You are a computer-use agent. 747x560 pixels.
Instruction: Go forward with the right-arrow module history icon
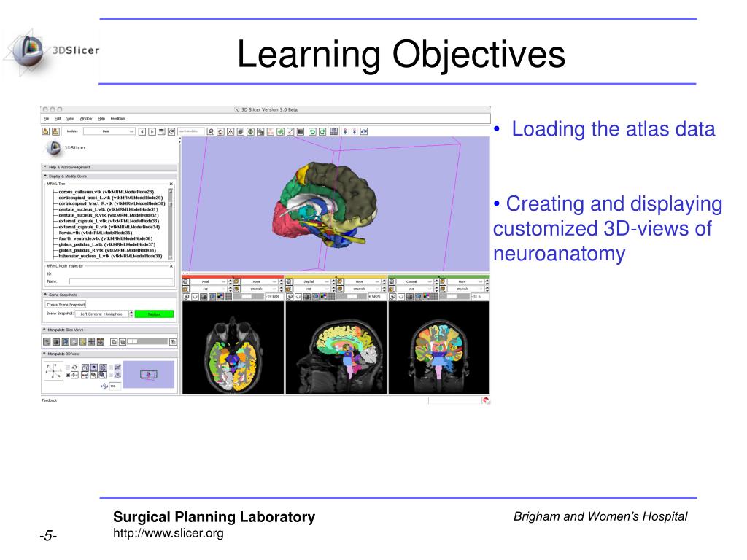coord(152,131)
